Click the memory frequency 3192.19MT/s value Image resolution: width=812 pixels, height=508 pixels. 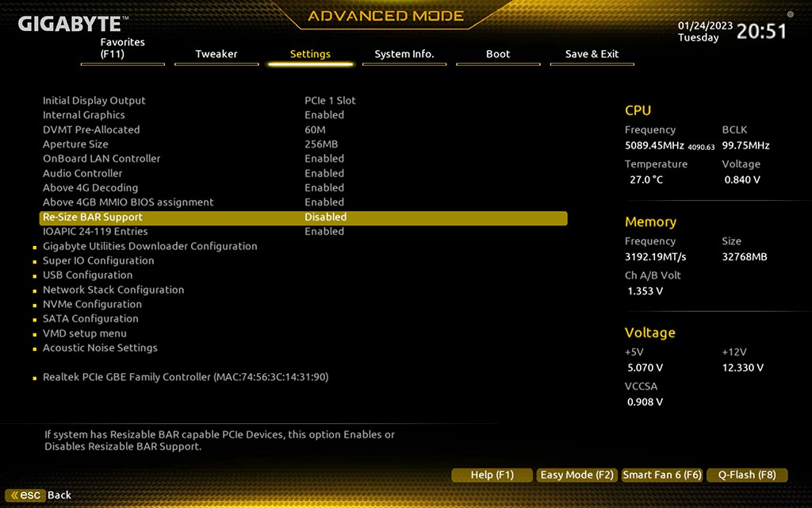tap(656, 257)
